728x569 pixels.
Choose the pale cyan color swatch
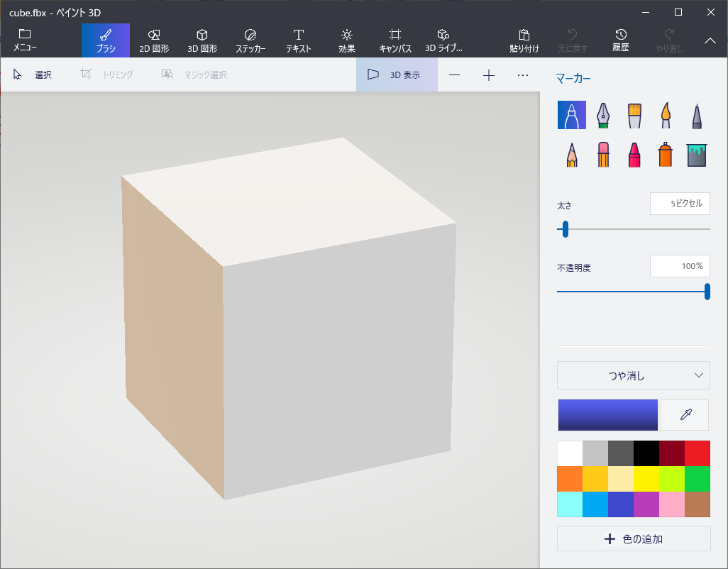(570, 504)
